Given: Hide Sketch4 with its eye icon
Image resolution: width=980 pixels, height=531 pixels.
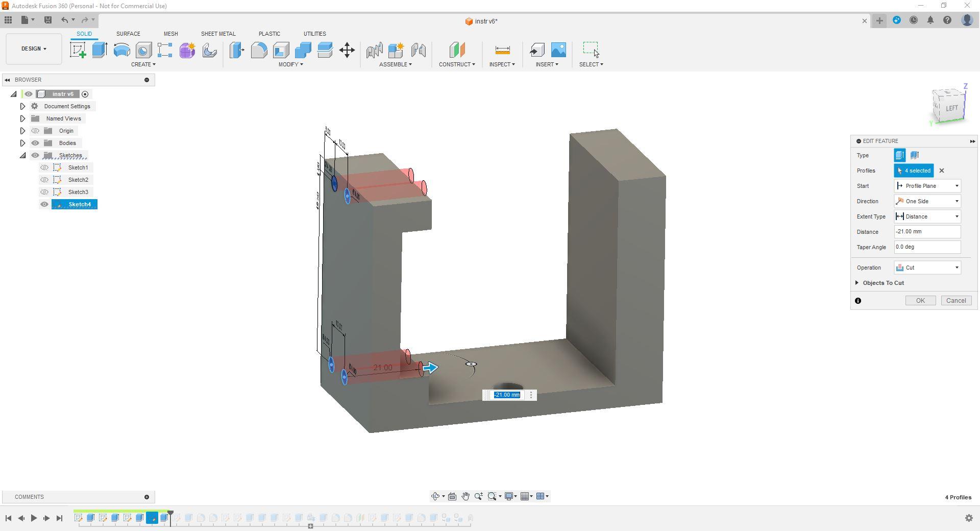Looking at the screenshot, I should (x=44, y=204).
